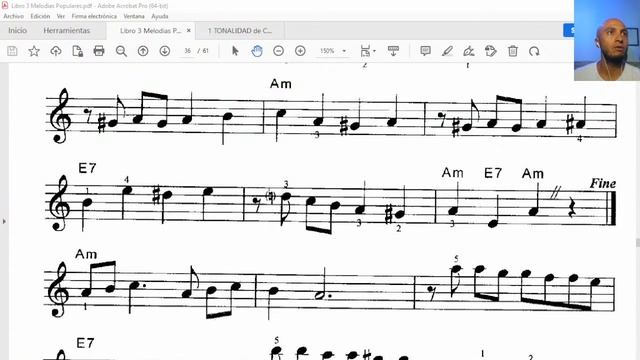640x360 pixels.
Task: Close the Libro 3 Melodias tab
Action: tap(189, 31)
